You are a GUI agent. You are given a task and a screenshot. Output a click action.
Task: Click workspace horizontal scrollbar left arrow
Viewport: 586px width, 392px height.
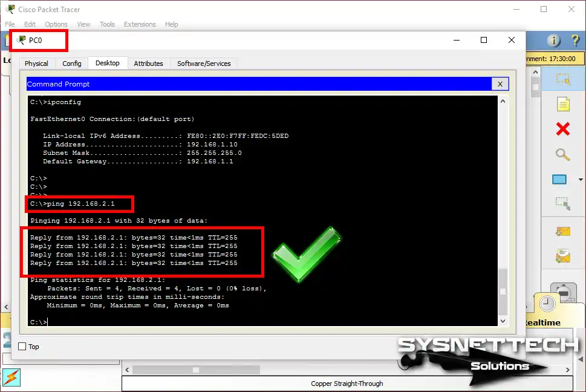coord(127,370)
